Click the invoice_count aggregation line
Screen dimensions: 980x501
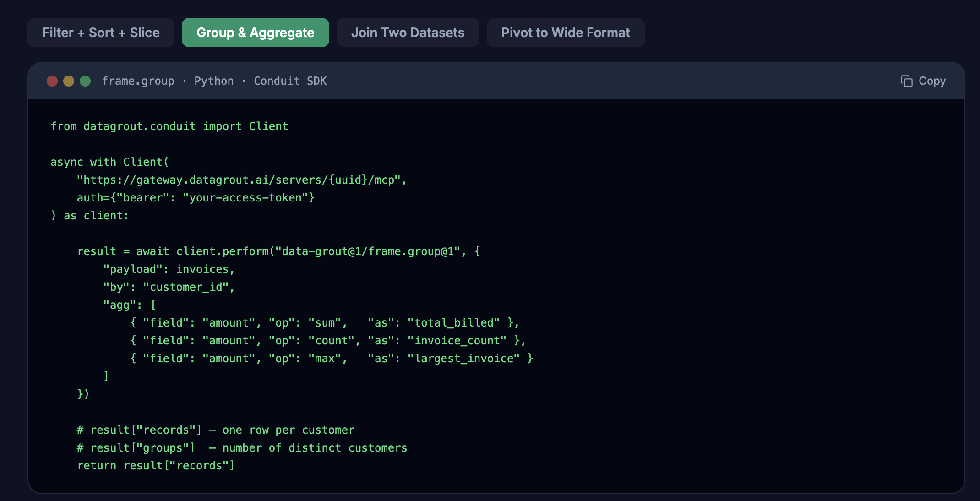(328, 341)
